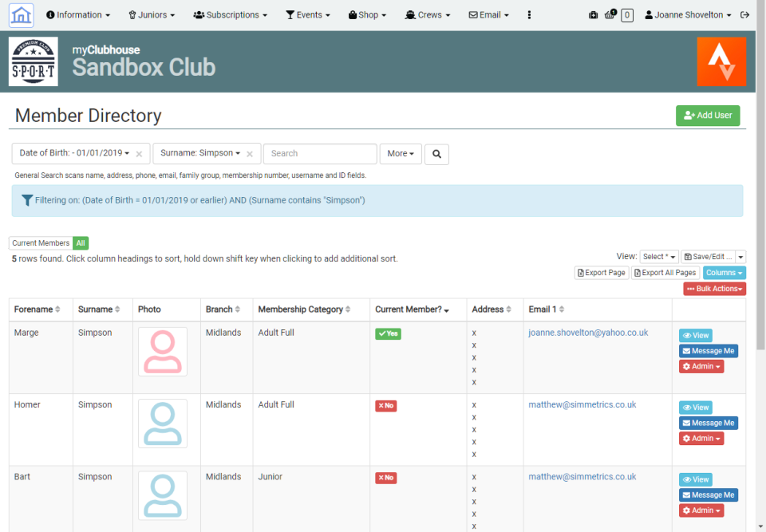
Task: Remove the Surname: Simpson filter
Action: point(248,153)
